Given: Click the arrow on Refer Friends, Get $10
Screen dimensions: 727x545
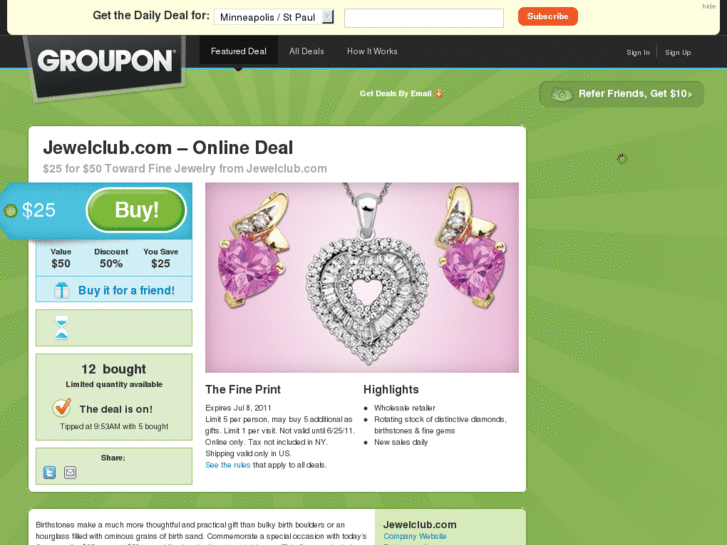Looking at the screenshot, I should click(690, 95).
